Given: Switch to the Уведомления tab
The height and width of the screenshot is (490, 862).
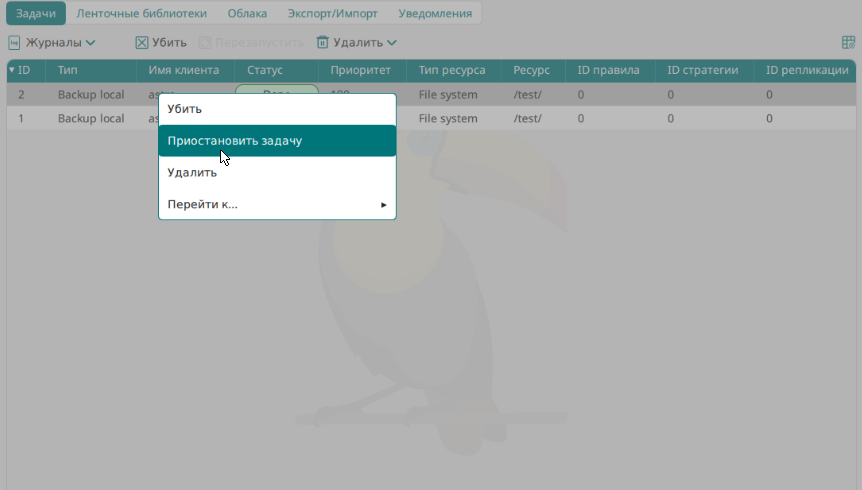Looking at the screenshot, I should pos(435,13).
